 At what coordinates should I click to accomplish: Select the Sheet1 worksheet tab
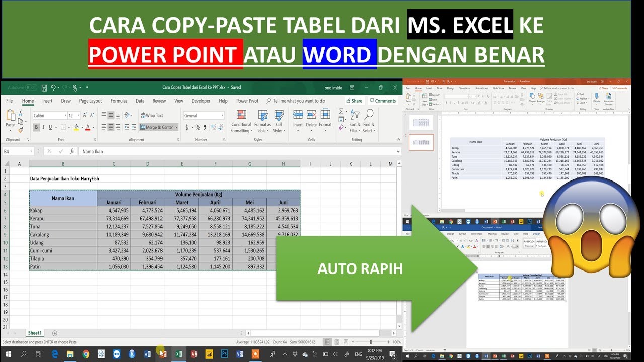click(x=35, y=333)
